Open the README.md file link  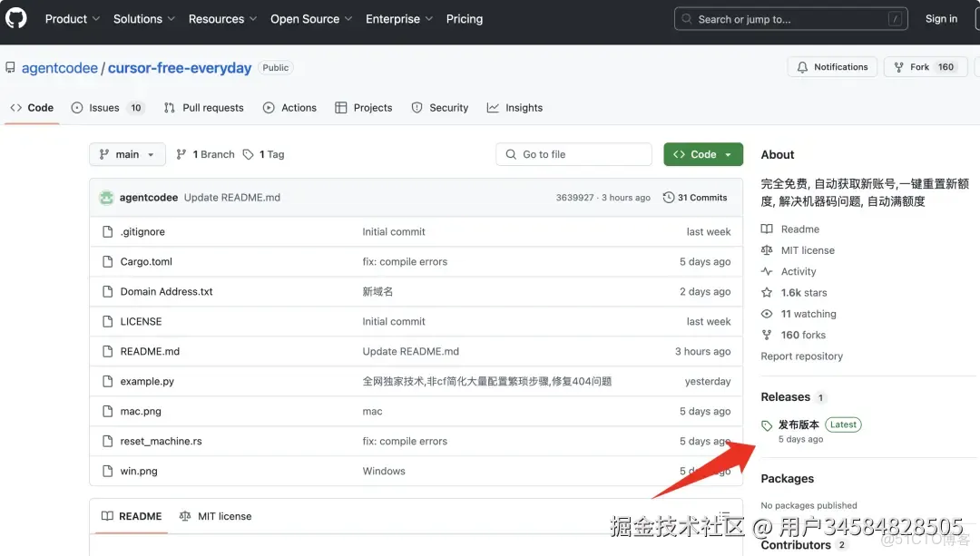(x=150, y=351)
